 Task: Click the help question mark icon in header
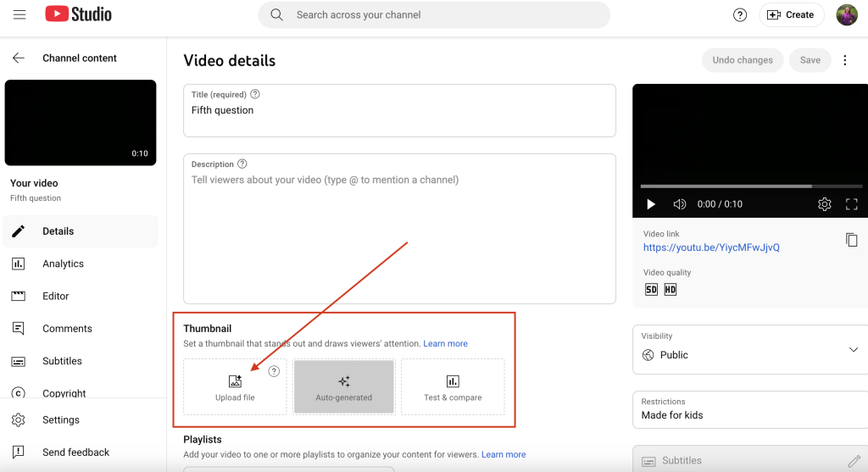(740, 14)
